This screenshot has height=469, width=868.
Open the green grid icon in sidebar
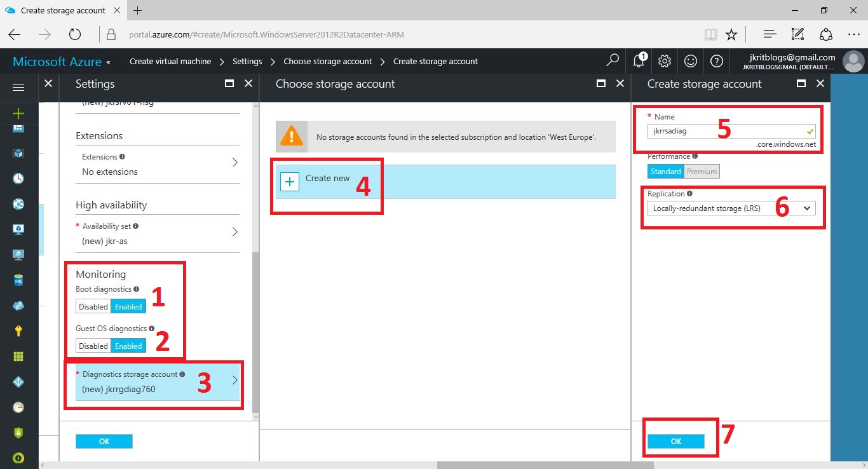(18, 357)
